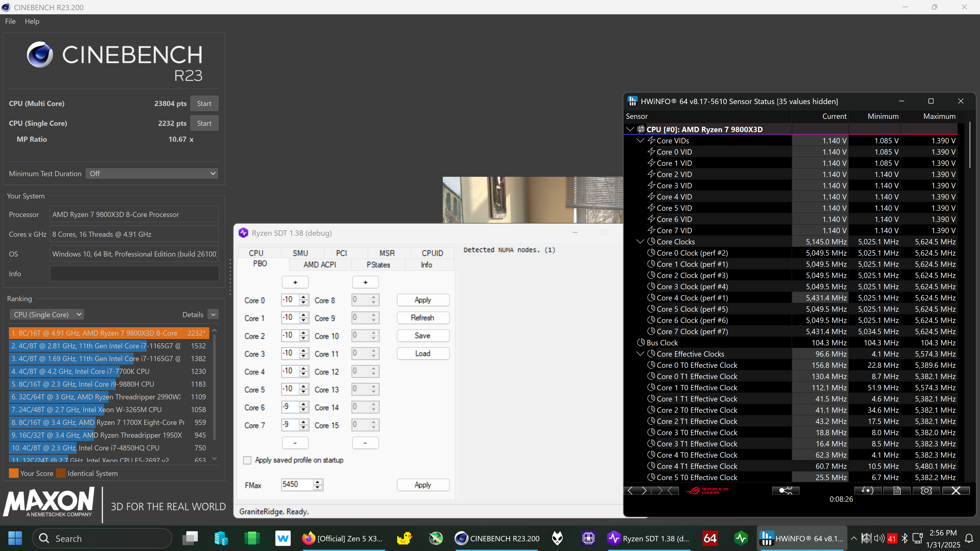Click the Info input field in Cinebench
980x551 pixels.
pos(134,273)
